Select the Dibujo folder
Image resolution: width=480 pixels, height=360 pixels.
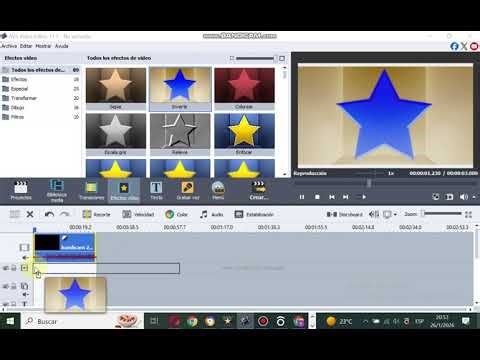(40, 107)
